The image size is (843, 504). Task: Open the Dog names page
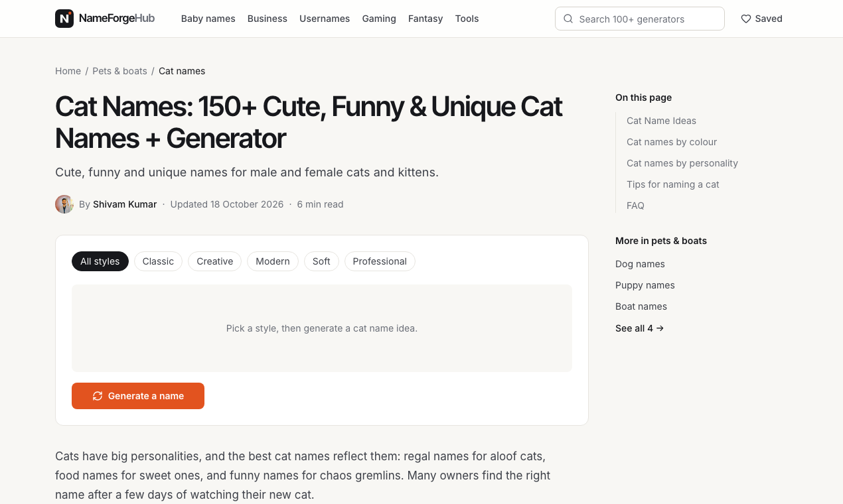pos(640,264)
